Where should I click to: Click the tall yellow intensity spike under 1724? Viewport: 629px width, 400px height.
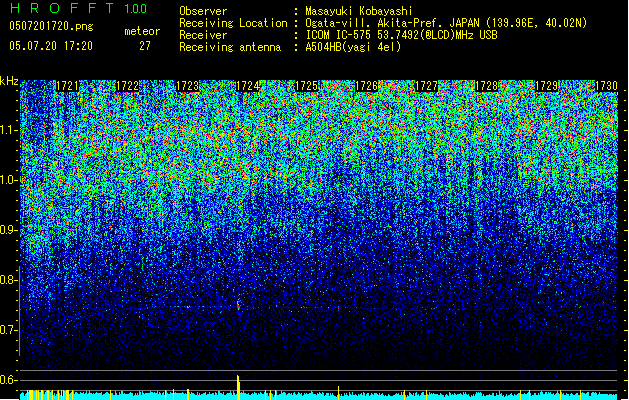click(x=238, y=387)
